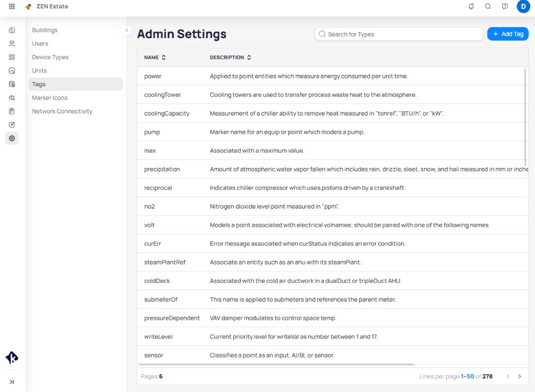Open the settings gear icon in left rail
The height and width of the screenshot is (392, 535).
coord(12,139)
